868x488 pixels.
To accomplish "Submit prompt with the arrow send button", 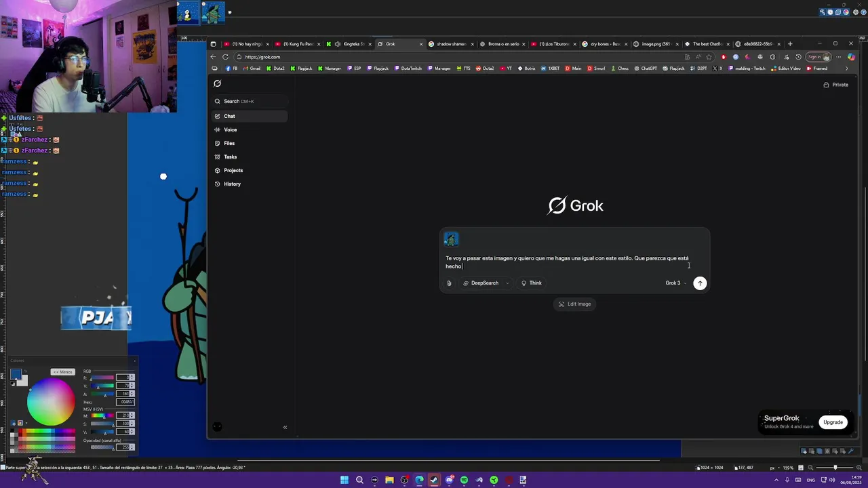I will coord(700,283).
